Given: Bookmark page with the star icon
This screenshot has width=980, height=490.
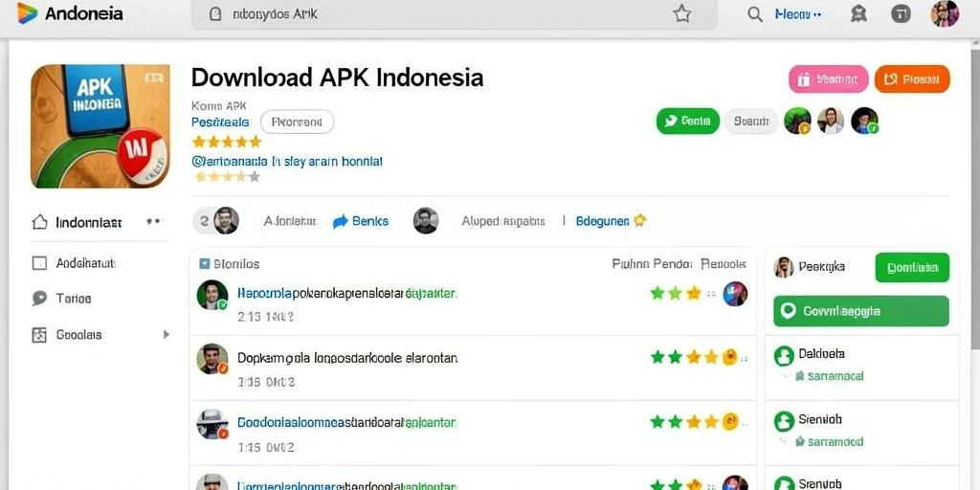Looking at the screenshot, I should click(x=681, y=14).
